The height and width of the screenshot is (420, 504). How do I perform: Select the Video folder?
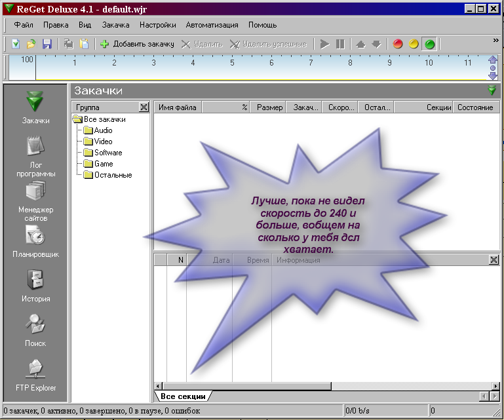point(98,142)
